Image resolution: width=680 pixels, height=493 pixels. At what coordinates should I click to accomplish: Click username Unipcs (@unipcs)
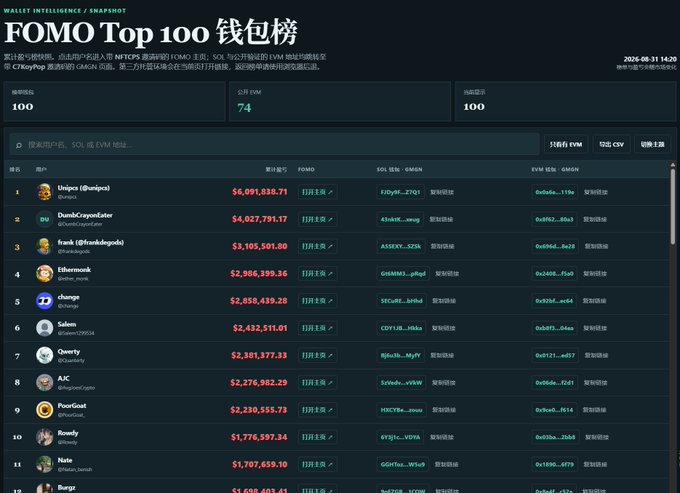coord(84,188)
